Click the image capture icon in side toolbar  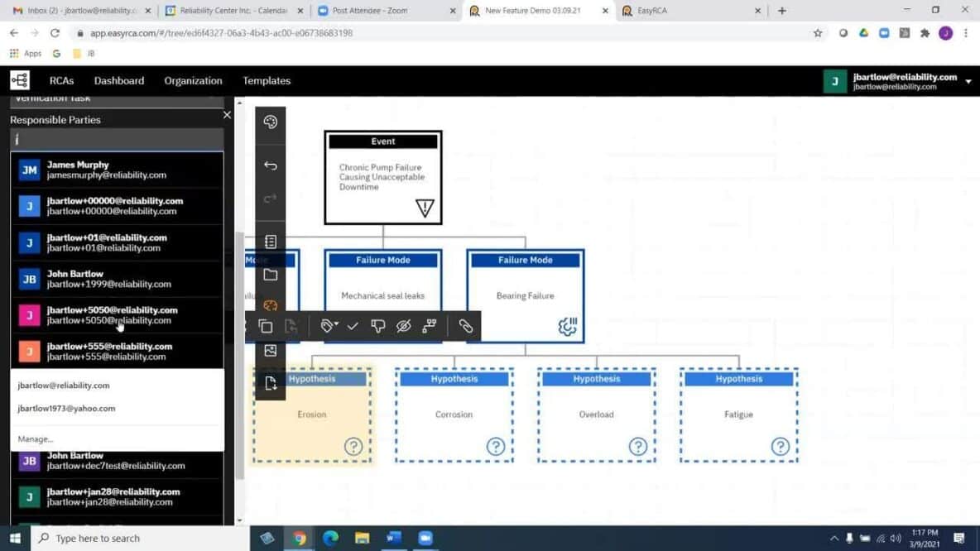pyautogui.click(x=270, y=350)
